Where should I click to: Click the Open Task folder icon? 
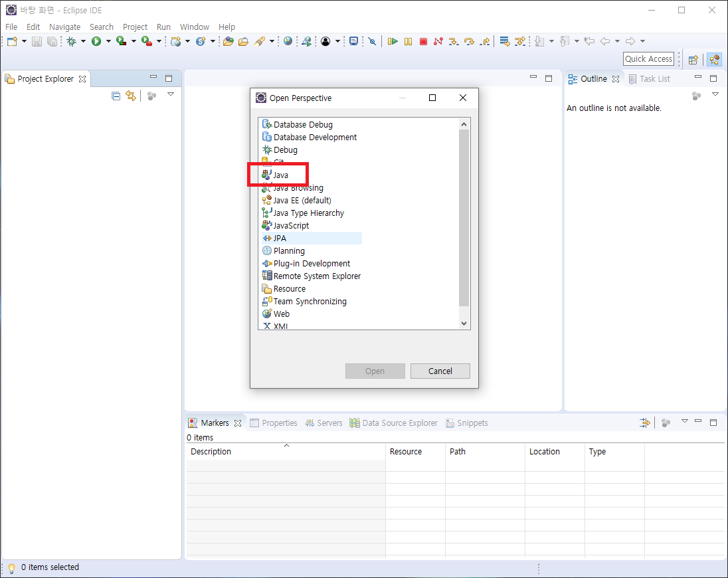243,41
